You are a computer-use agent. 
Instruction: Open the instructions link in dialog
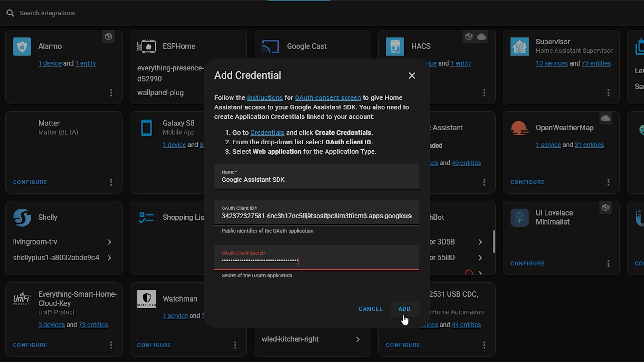[x=265, y=98]
